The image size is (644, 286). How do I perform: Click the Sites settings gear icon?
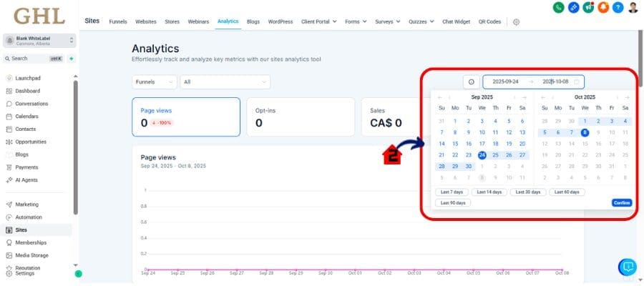coord(516,22)
